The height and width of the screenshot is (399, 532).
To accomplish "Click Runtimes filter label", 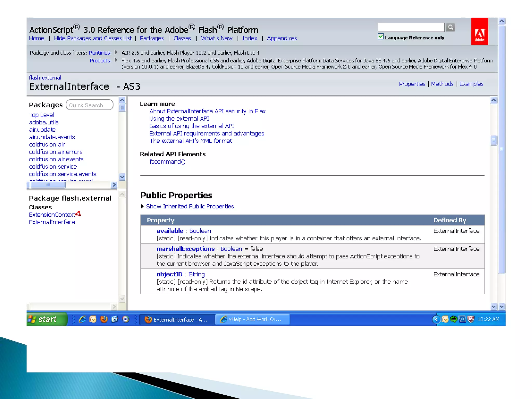I will [100, 53].
